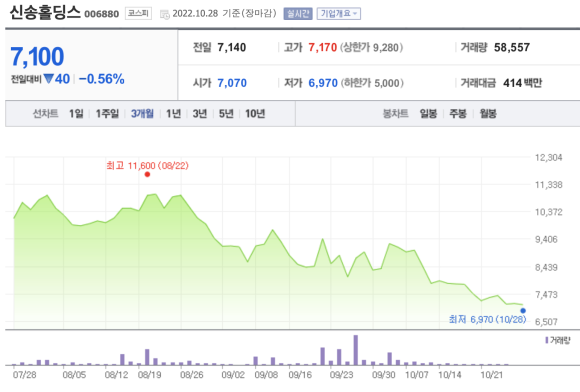Click the current price 7,100
Viewport: 580px width, 392px height.
click(x=37, y=57)
